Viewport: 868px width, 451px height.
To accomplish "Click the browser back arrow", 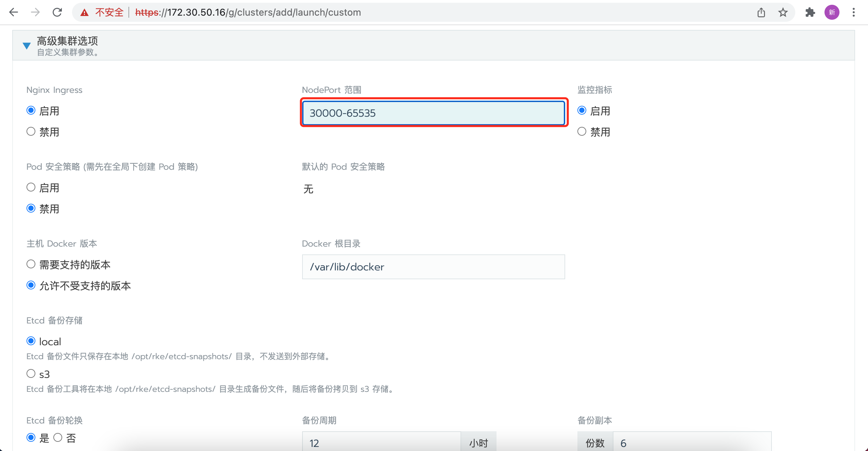I will tap(14, 13).
